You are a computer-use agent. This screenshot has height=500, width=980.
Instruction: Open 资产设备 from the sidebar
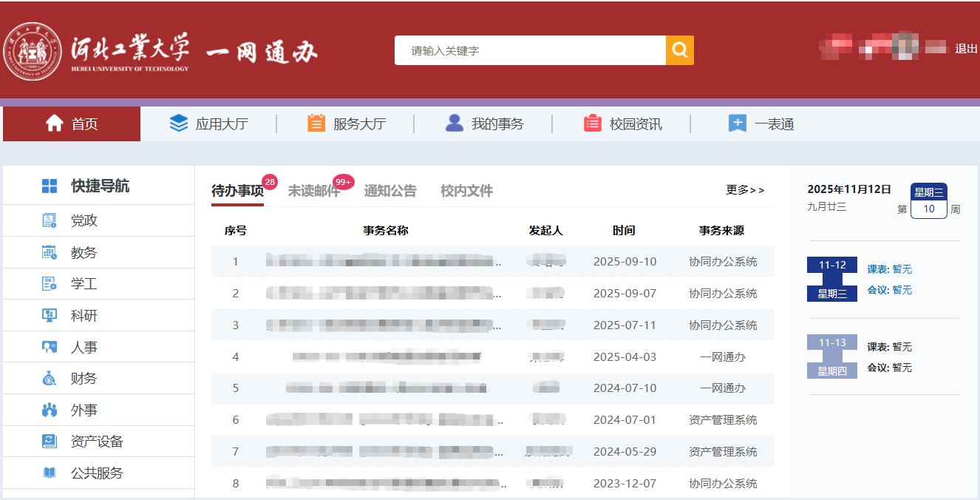97,442
